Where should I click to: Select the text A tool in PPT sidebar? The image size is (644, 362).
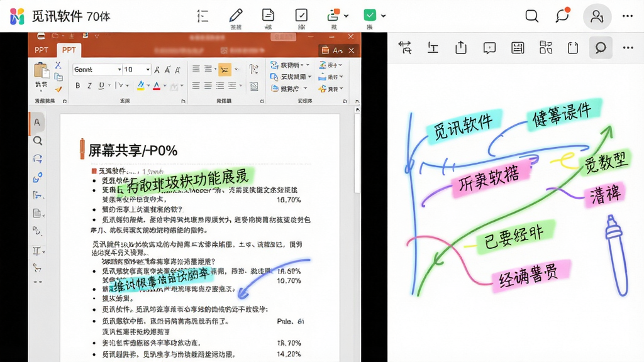click(x=37, y=123)
